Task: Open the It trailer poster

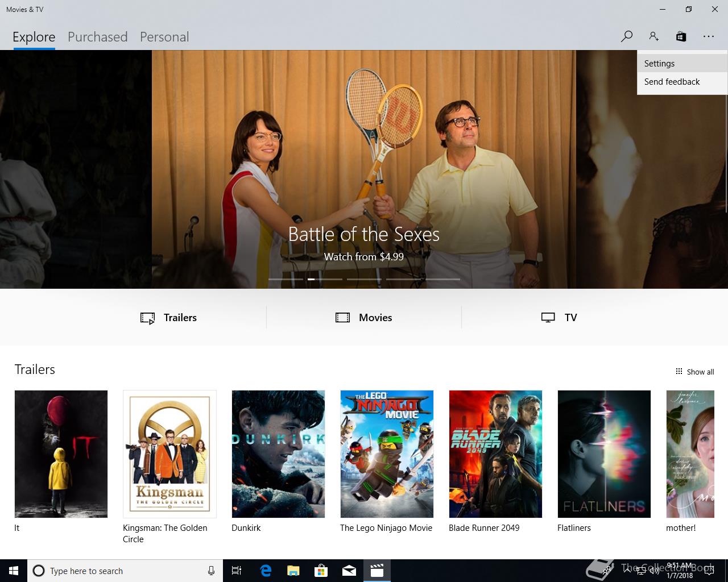Action: 61,454
